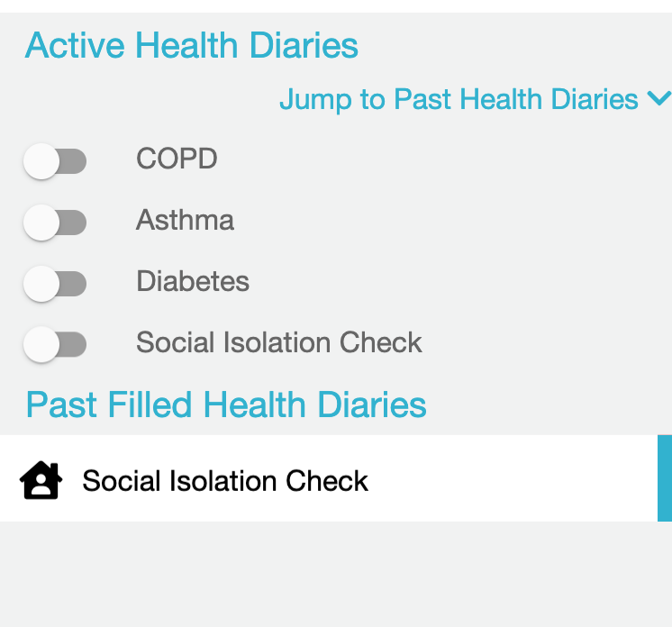Screen dimensions: 672x627
Task: Click the white knob of the COPD switch
Action: pyautogui.click(x=41, y=161)
